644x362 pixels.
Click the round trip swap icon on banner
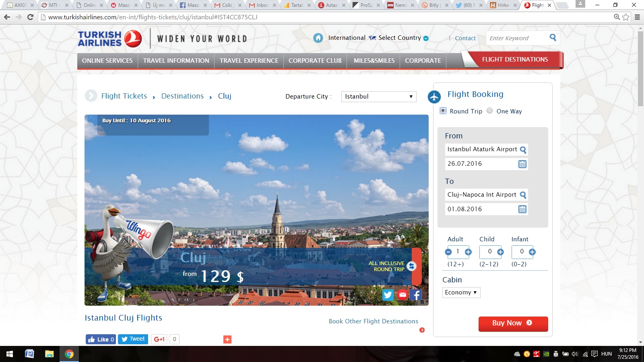(411, 266)
